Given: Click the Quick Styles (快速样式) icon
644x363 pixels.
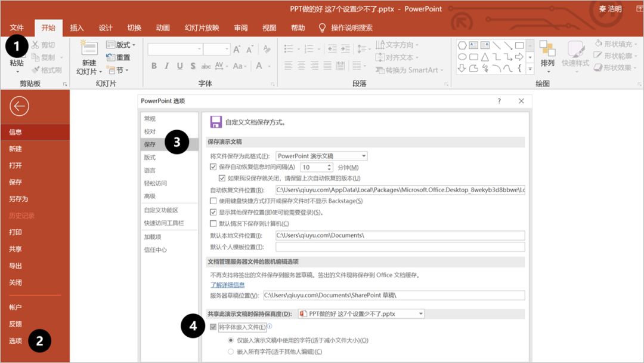Looking at the screenshot, I should pos(575,48).
